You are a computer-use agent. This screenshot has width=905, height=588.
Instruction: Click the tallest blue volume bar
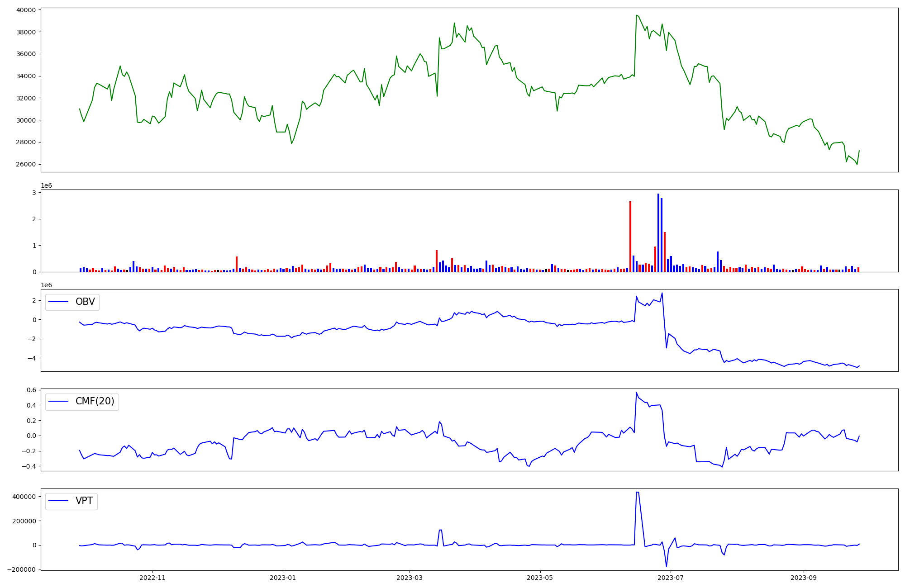pyautogui.click(x=658, y=233)
